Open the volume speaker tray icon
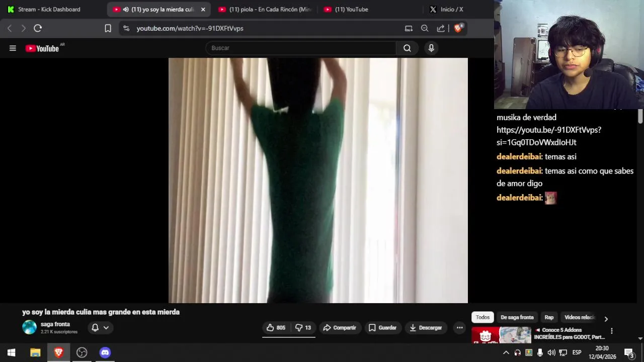 [x=551, y=353]
